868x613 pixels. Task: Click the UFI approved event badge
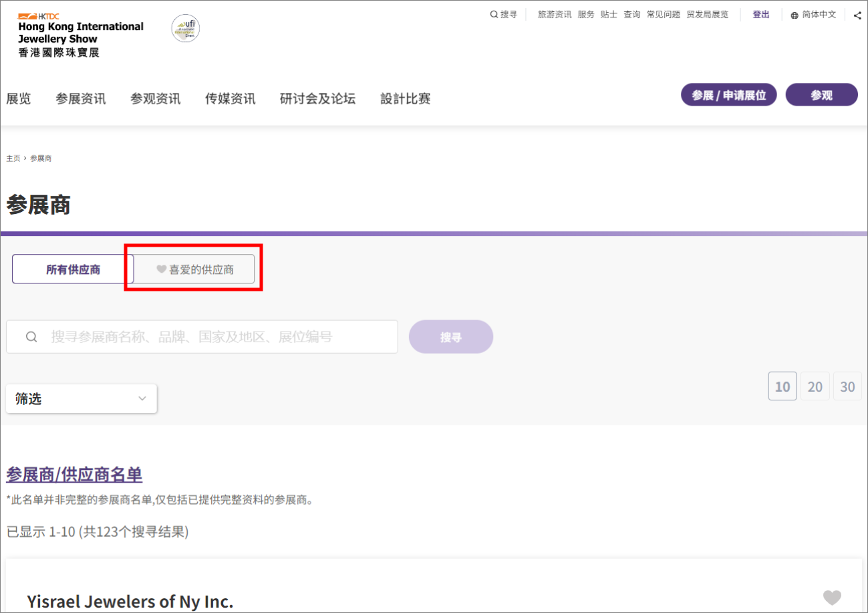pos(185,29)
